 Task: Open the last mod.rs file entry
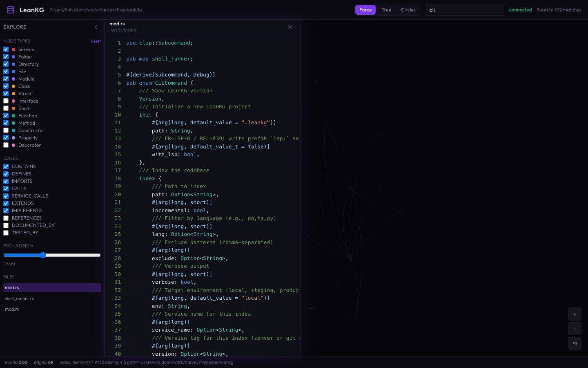52,309
